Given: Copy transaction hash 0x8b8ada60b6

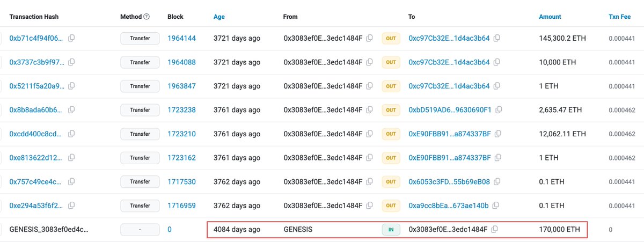Looking at the screenshot, I should [x=71, y=110].
